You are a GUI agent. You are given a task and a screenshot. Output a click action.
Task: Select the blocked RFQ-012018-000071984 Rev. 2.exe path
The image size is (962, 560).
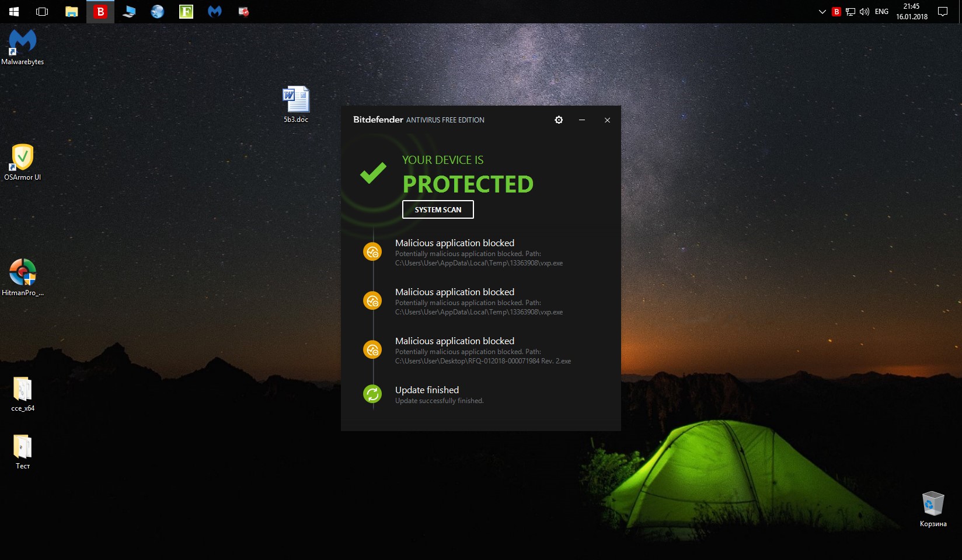pos(483,361)
